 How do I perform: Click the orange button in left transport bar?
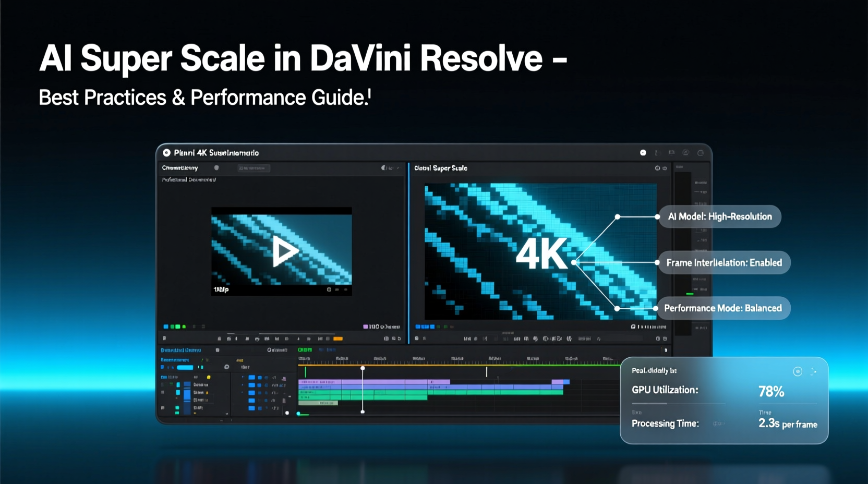[x=338, y=338]
